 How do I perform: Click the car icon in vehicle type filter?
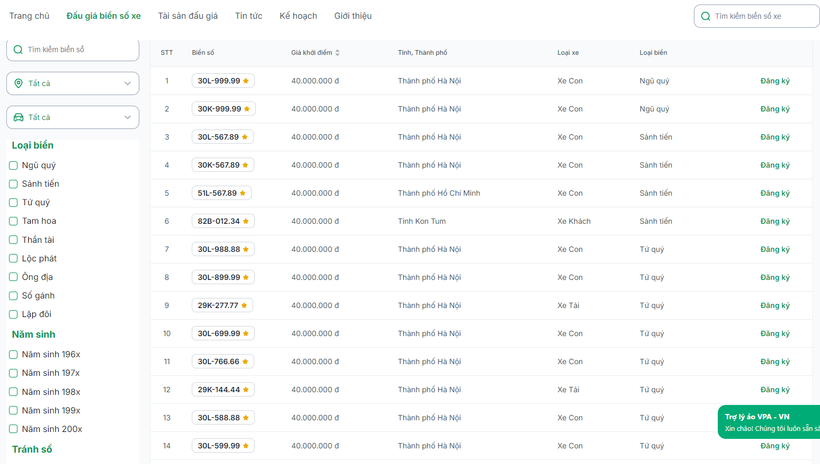pos(18,117)
